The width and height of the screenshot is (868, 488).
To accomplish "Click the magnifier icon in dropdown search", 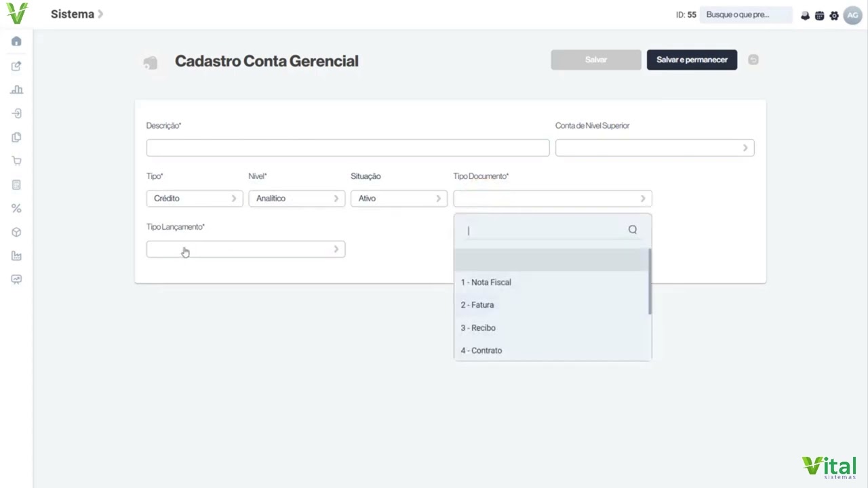I will point(633,230).
